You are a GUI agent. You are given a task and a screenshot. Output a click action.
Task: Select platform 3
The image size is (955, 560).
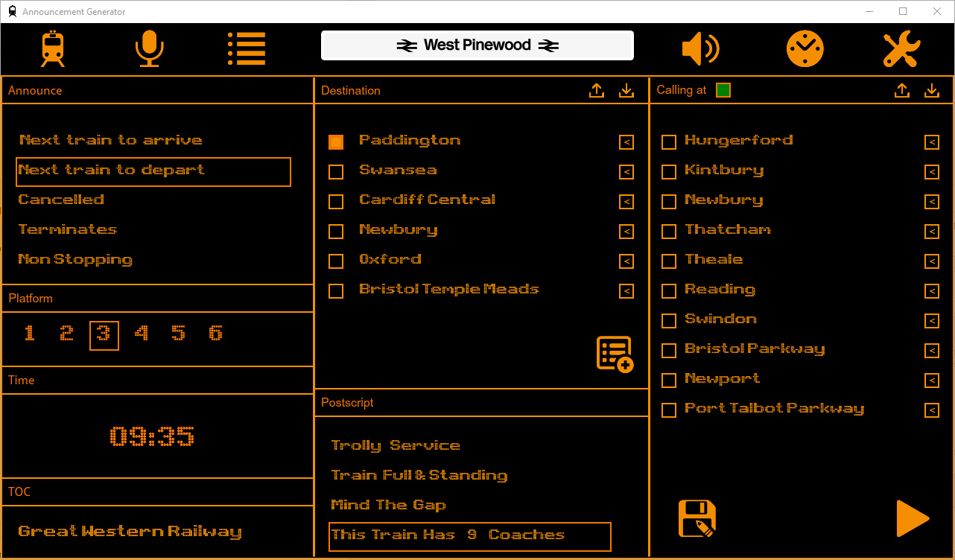click(104, 335)
